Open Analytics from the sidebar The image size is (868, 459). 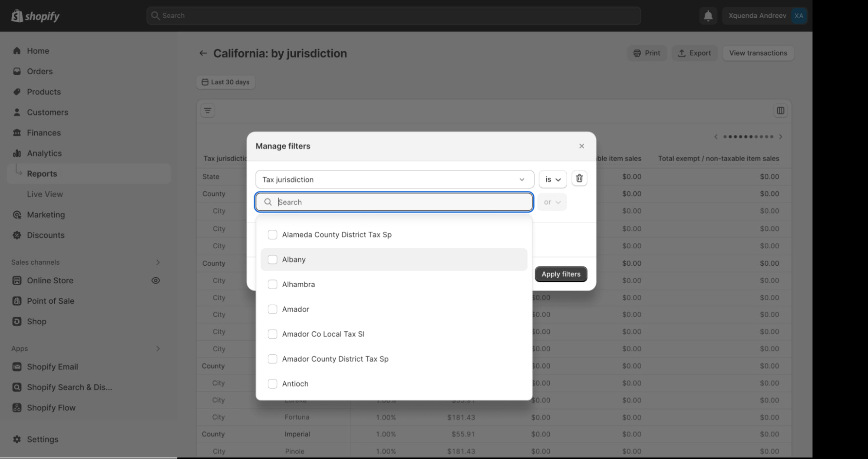44,153
